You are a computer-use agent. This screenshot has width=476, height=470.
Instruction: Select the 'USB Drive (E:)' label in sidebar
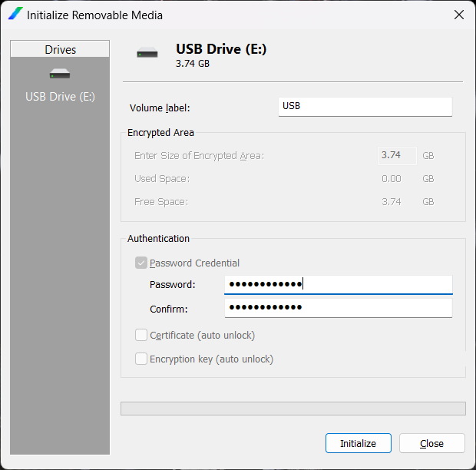point(60,97)
